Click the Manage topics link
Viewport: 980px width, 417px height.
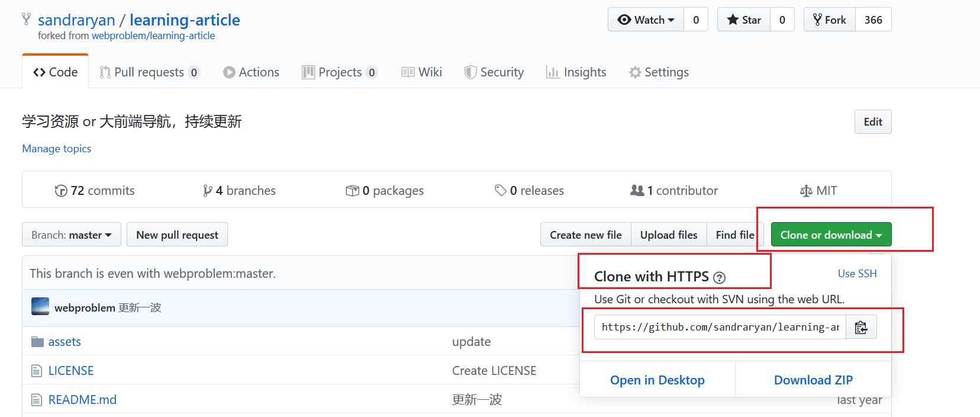(x=57, y=149)
